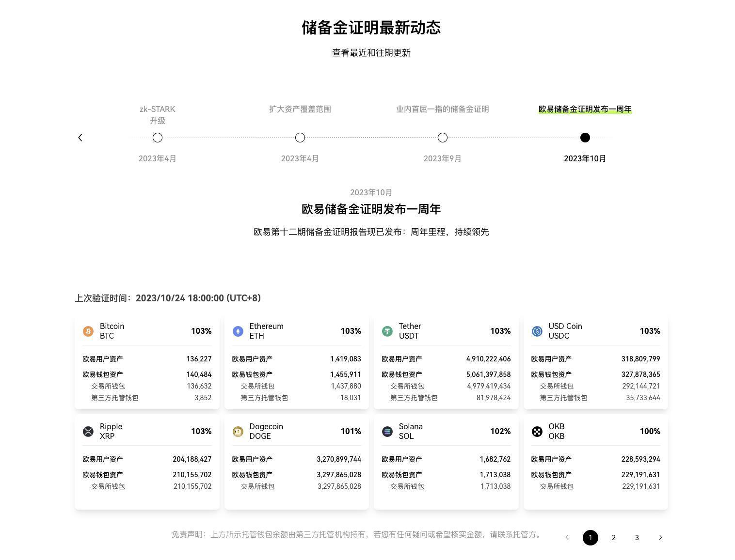Click the Dogecoin DOGE coin icon
This screenshot has width=735, height=560.
[238, 432]
